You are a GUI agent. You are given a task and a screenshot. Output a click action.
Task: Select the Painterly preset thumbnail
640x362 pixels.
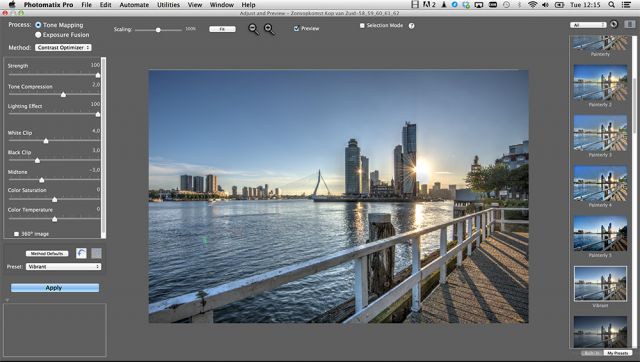click(x=600, y=43)
